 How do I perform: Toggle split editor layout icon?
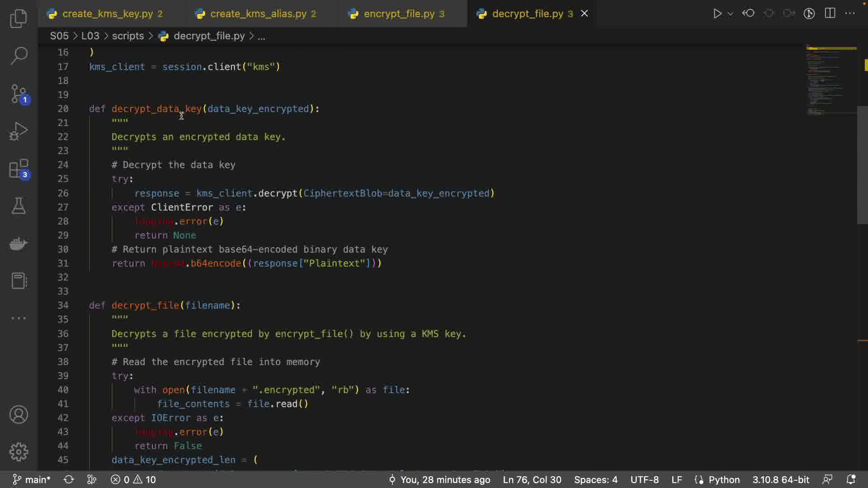click(x=830, y=14)
